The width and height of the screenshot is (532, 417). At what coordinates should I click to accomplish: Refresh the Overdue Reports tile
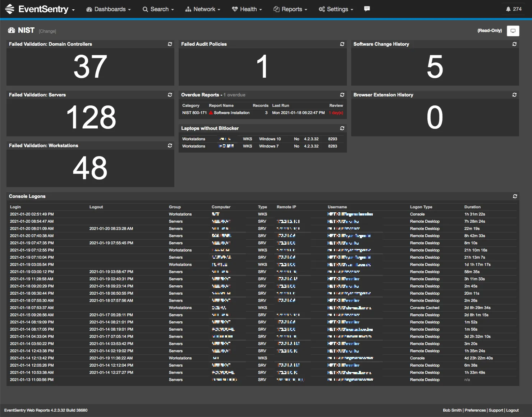pos(342,95)
